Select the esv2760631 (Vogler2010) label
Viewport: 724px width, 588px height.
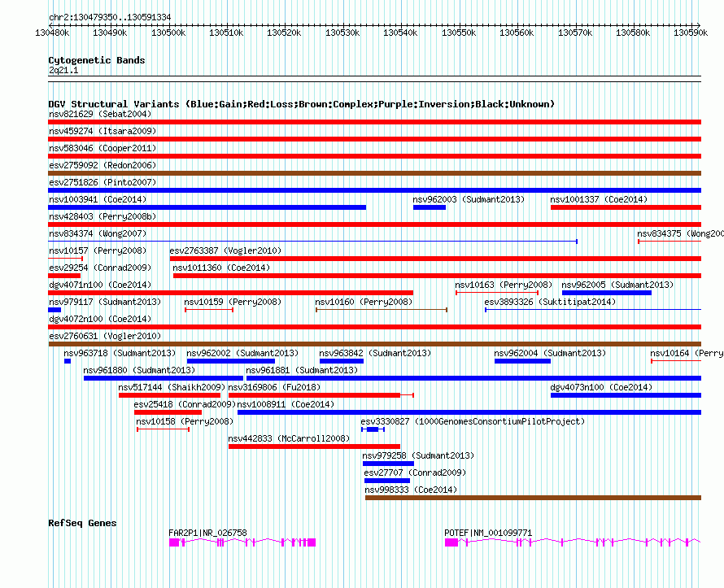tap(105, 336)
